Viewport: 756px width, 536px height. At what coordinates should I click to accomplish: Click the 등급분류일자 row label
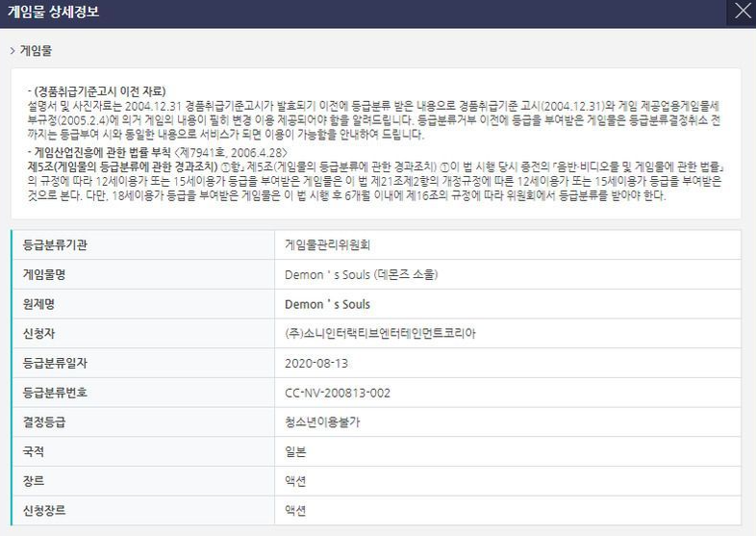click(55, 364)
